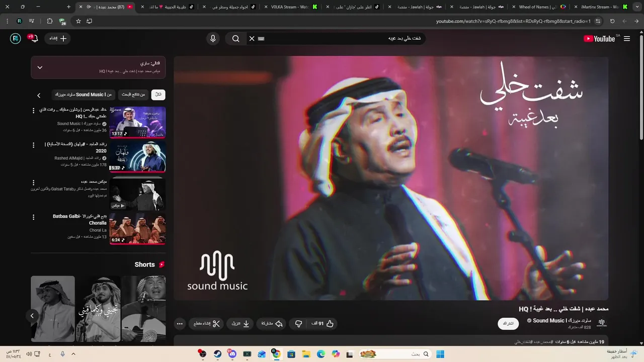Viewport: 644px width, 362px height.
Task: Run the search with the magnifier icon
Action: pos(235,39)
